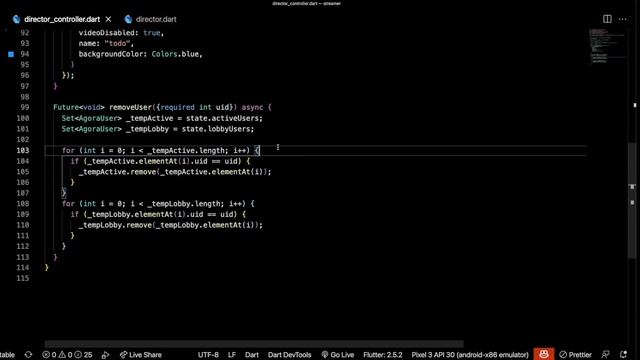Screen dimensions: 640x360
Task: Click the horizontal editor scrollbar
Action: point(254,344)
